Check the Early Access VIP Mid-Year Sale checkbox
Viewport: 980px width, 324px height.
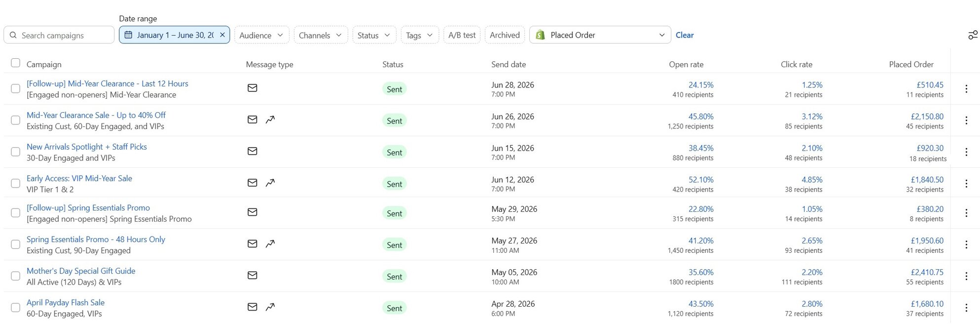(16, 183)
